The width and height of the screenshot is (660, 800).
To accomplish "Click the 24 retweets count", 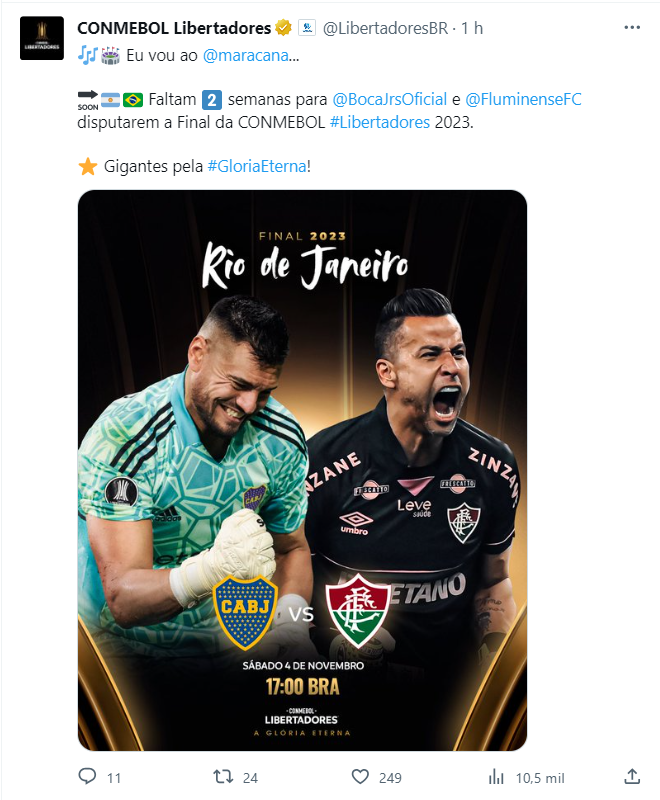I will point(250,778).
